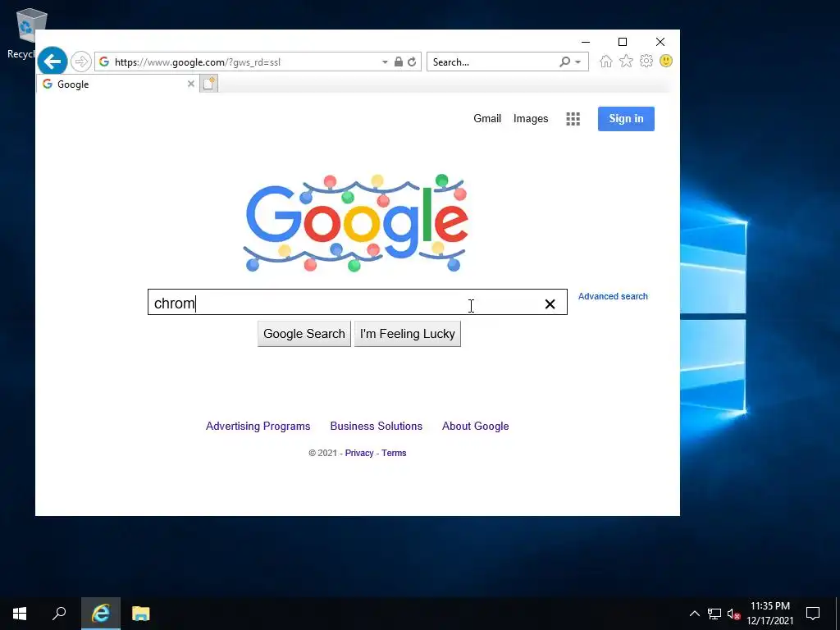Open the Google apps grid icon
This screenshot has height=630, width=840.
coord(573,119)
